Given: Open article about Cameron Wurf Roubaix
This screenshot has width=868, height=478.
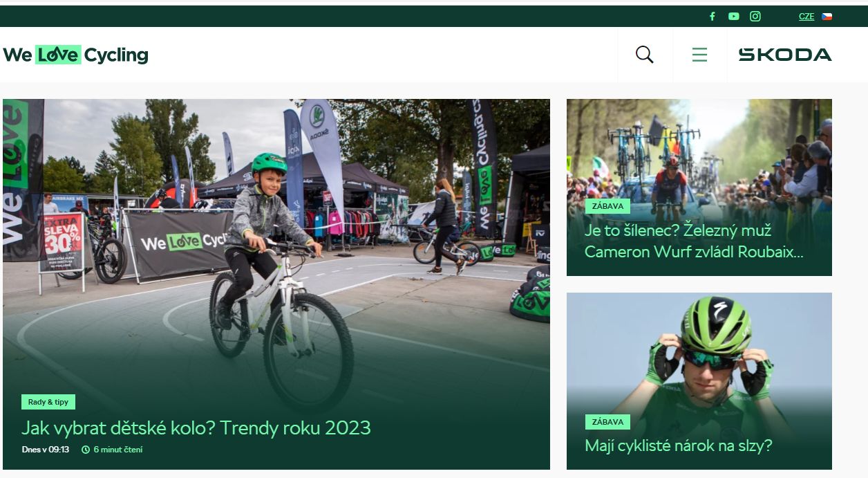Looking at the screenshot, I should [x=694, y=241].
